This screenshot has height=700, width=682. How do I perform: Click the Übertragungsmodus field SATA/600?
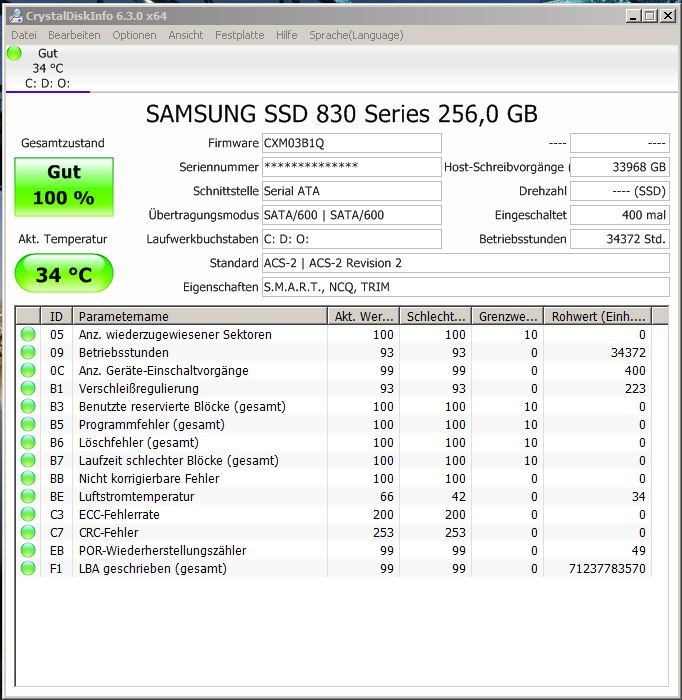click(352, 215)
